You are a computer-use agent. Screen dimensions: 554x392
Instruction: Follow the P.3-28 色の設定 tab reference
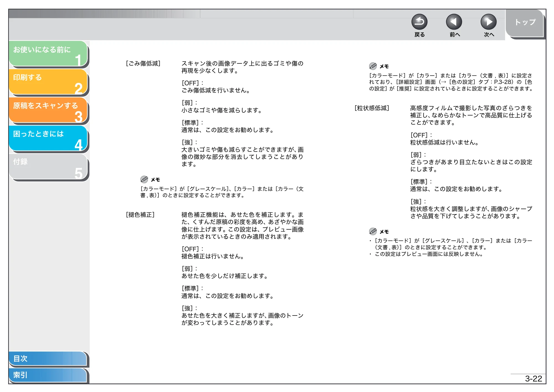coord(477,82)
